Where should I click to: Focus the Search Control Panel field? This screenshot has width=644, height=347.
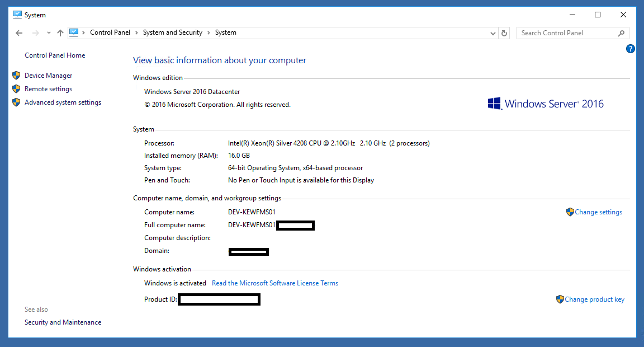pos(565,33)
